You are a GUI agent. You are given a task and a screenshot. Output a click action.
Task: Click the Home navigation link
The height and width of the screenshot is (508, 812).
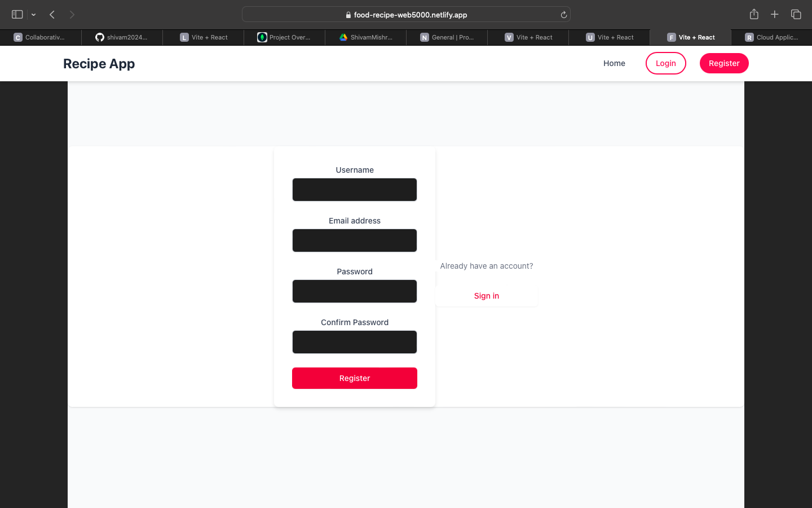point(614,63)
